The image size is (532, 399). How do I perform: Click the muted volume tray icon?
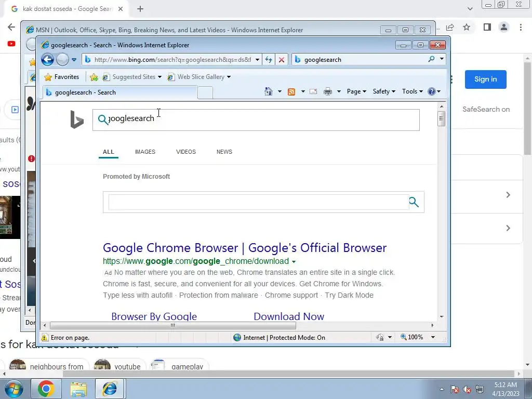point(467,389)
